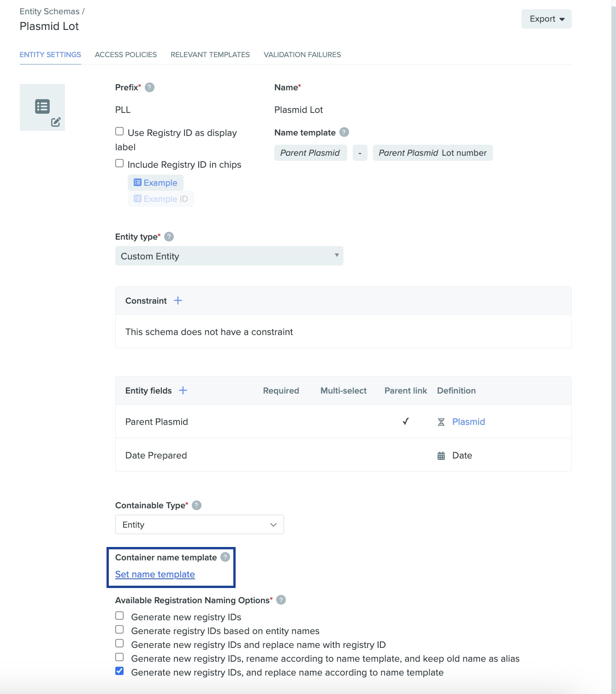Image resolution: width=616 pixels, height=694 pixels.
Task: Open the Prefix help tooltip icon
Action: coord(149,88)
